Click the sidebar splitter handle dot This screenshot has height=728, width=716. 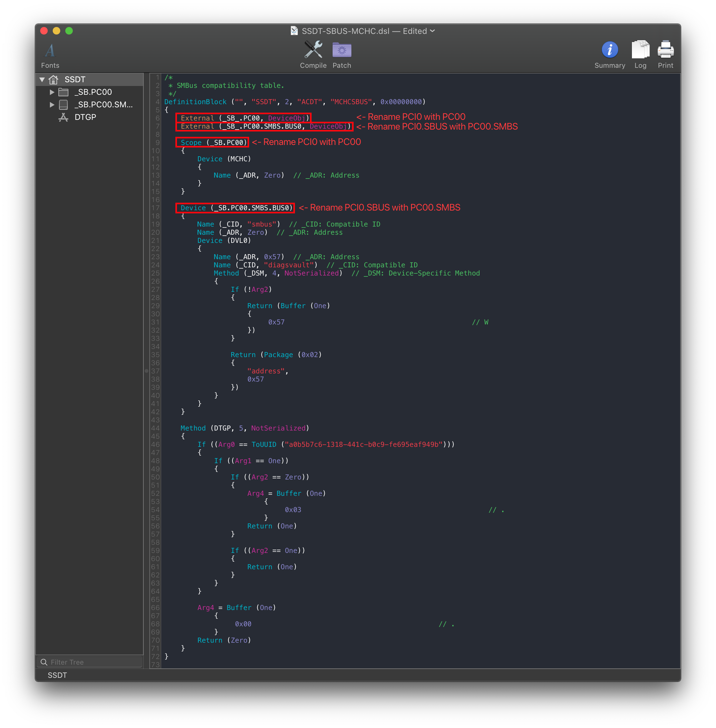coord(146,371)
